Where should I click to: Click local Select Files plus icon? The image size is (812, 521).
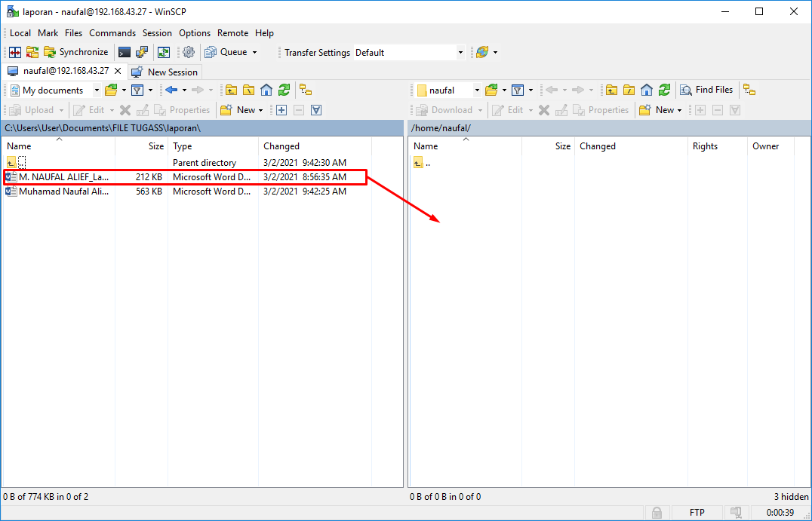281,109
